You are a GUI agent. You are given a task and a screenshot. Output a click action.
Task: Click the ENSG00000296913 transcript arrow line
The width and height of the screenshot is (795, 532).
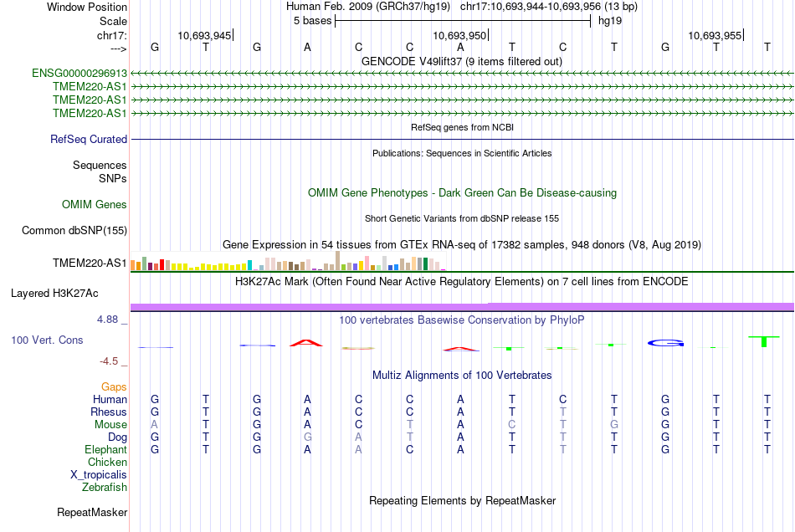[x=462, y=74]
